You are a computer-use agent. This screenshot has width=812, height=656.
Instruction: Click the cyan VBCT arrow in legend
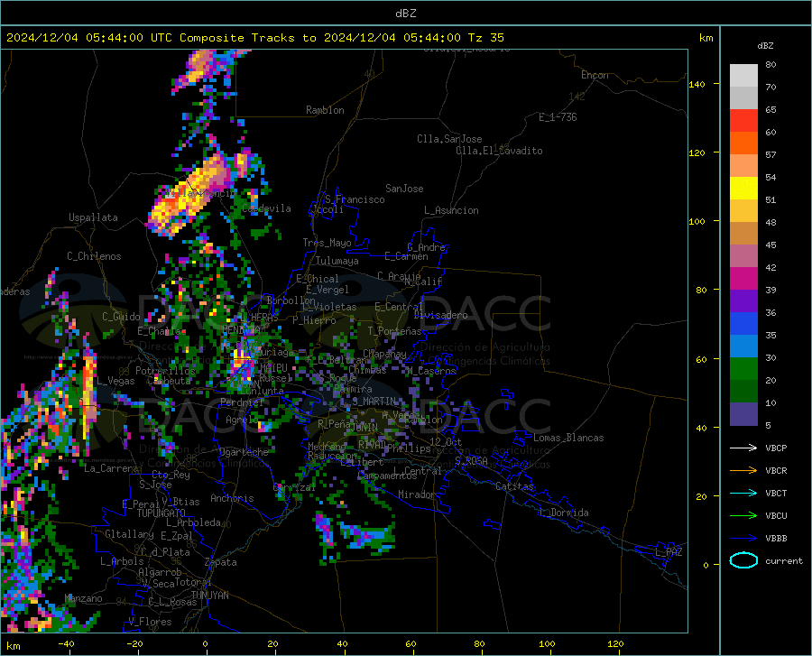point(743,493)
